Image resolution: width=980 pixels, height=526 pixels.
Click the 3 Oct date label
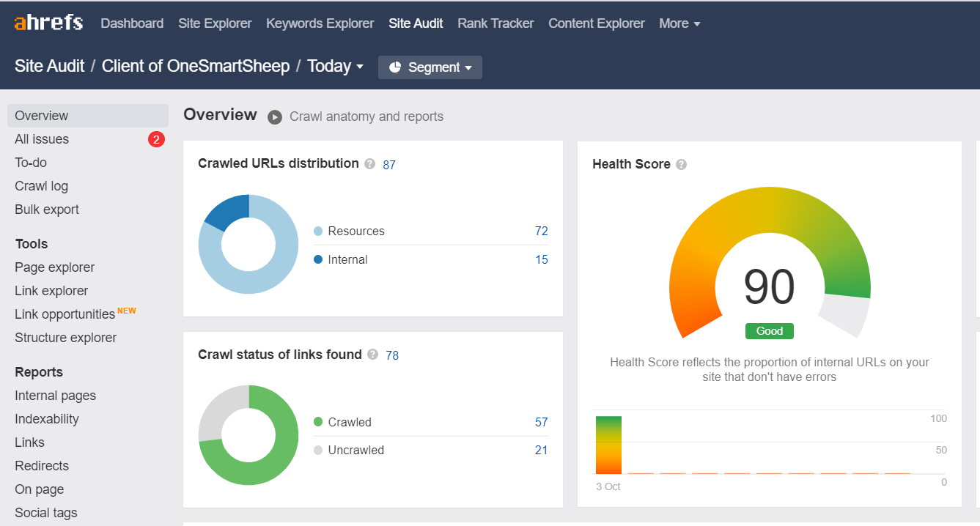608,486
